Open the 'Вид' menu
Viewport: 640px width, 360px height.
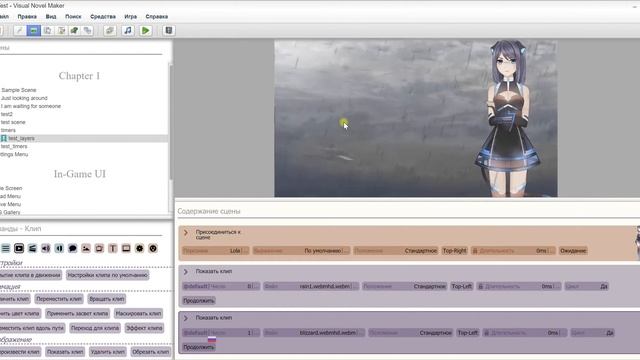pyautogui.click(x=51, y=17)
